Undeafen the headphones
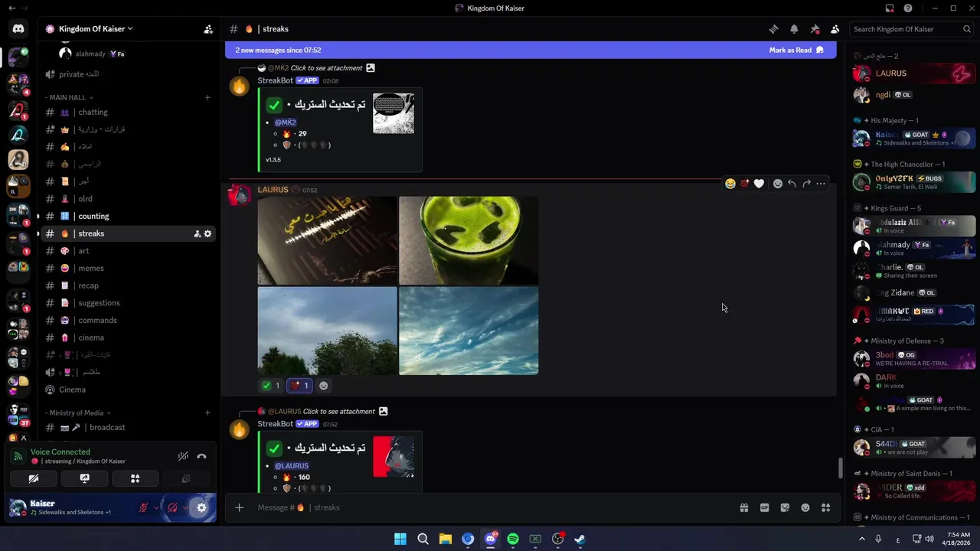The height and width of the screenshot is (551, 980). click(x=172, y=507)
